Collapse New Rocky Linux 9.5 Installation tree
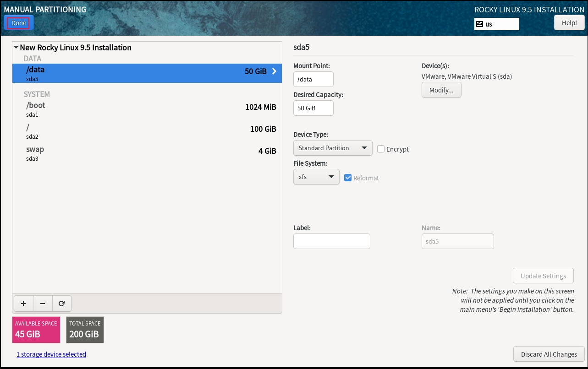Image resolution: width=588 pixels, height=369 pixels. (16, 47)
